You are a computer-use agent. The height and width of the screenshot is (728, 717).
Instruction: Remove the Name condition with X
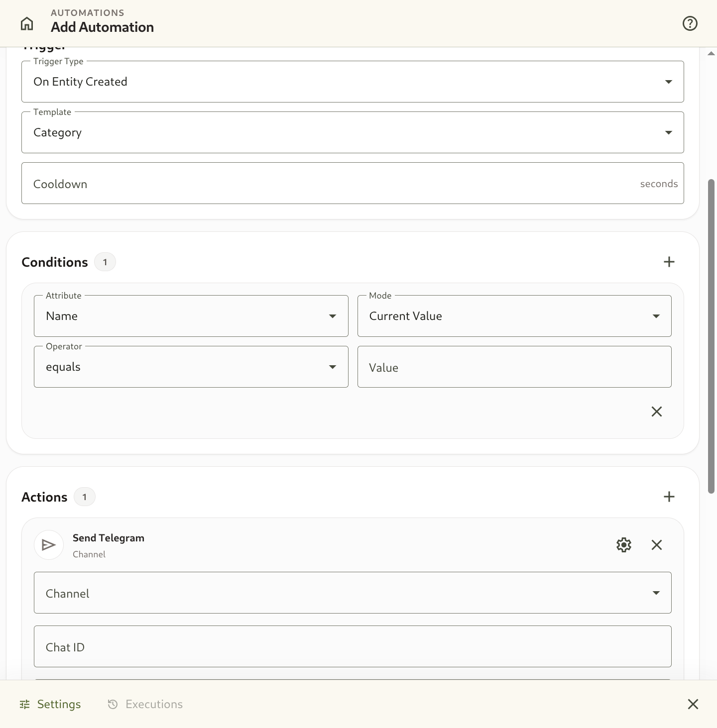pyautogui.click(x=657, y=412)
